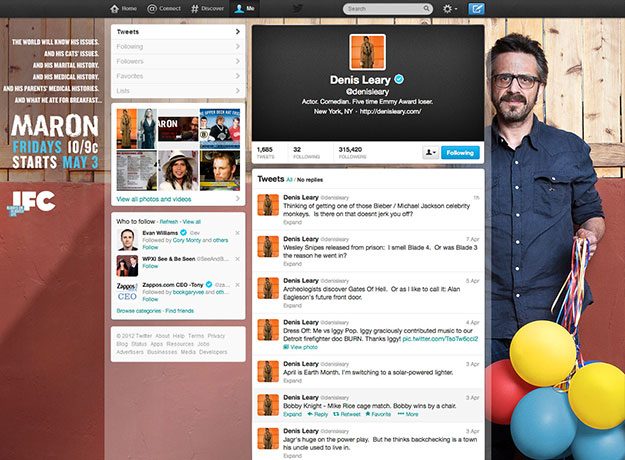Go to Home in top navigation
This screenshot has height=460, width=625.
pos(124,8)
